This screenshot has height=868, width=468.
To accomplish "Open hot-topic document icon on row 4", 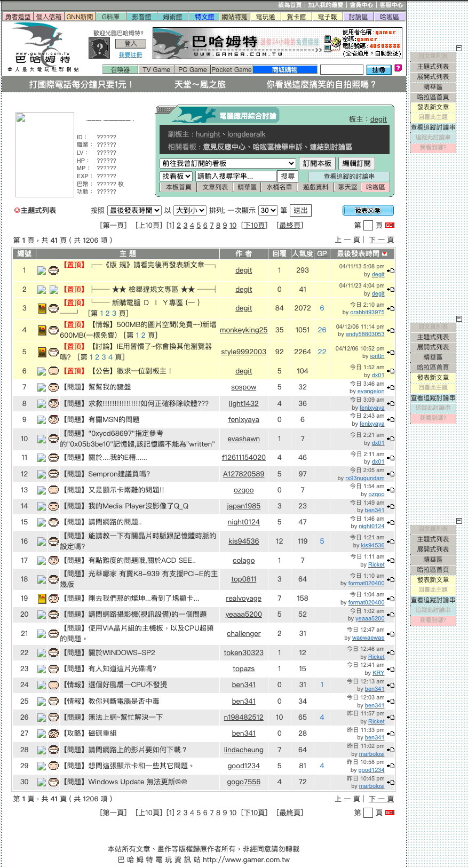I will pos(42,330).
